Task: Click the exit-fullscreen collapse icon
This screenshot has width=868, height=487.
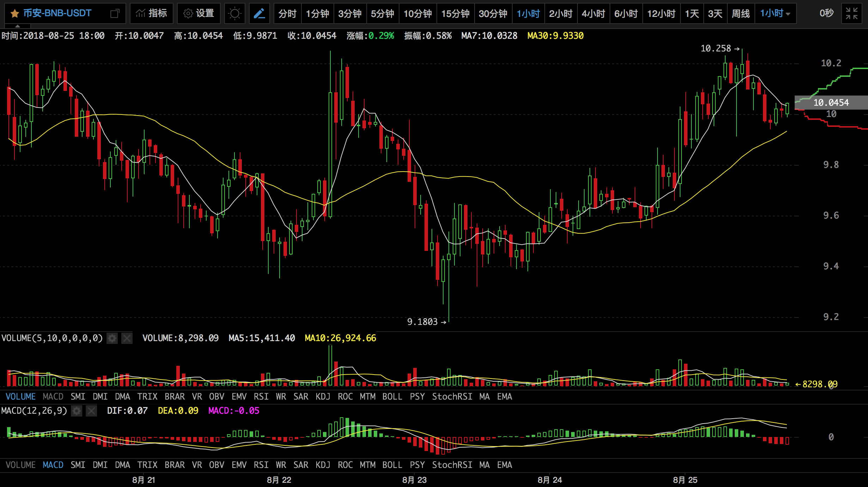Action: [x=852, y=14]
